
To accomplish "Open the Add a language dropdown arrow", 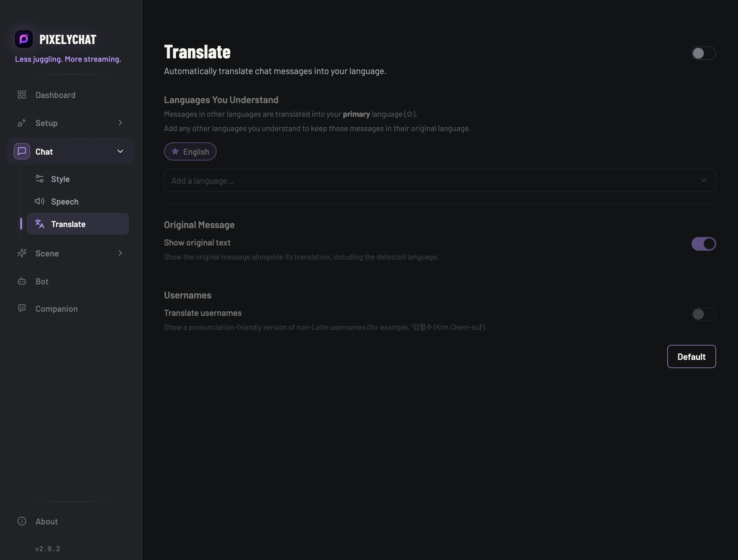I will point(703,180).
